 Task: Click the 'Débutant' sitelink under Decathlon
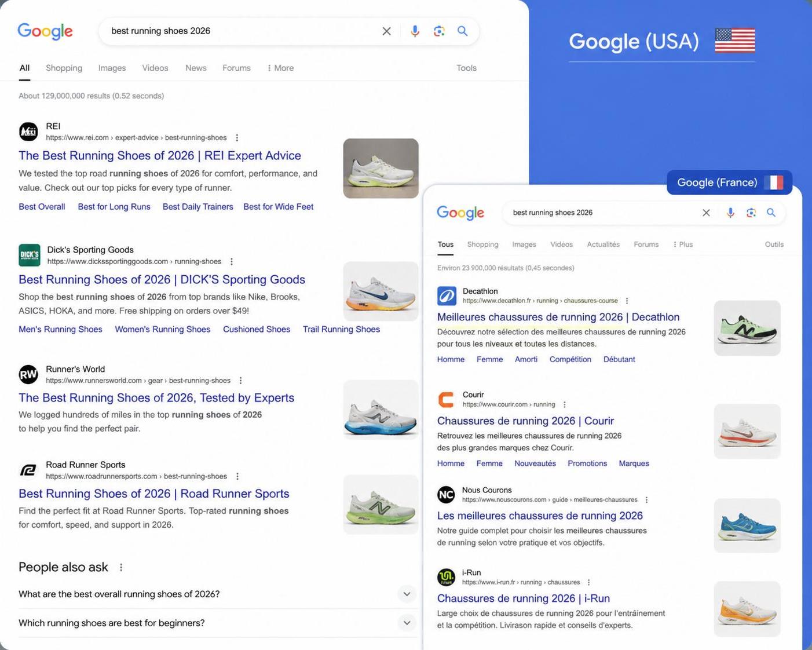coord(619,359)
